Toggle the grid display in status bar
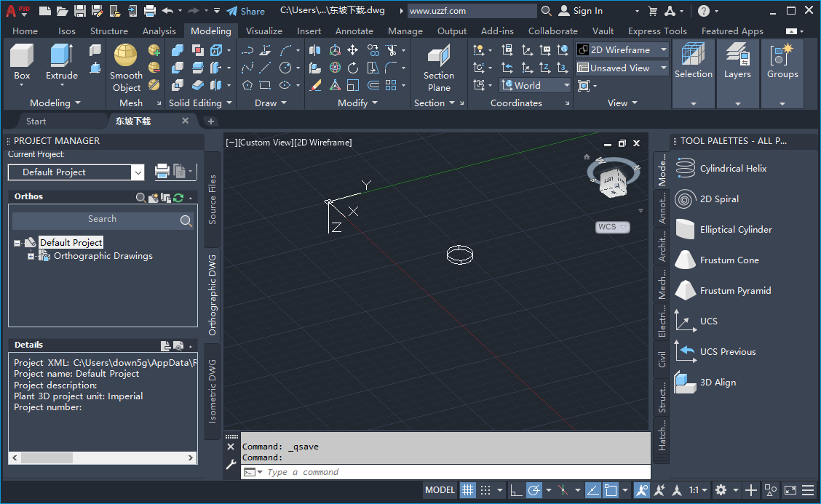The width and height of the screenshot is (821, 504). click(467, 489)
